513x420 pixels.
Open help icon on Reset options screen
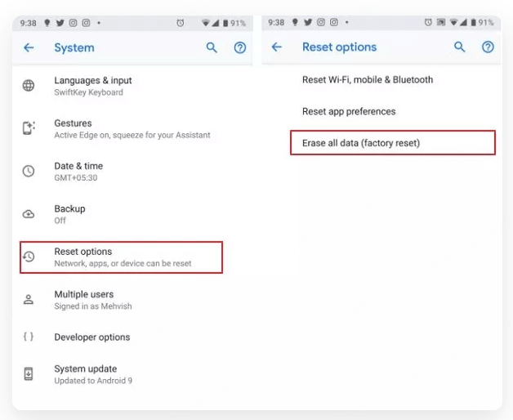pyautogui.click(x=488, y=47)
